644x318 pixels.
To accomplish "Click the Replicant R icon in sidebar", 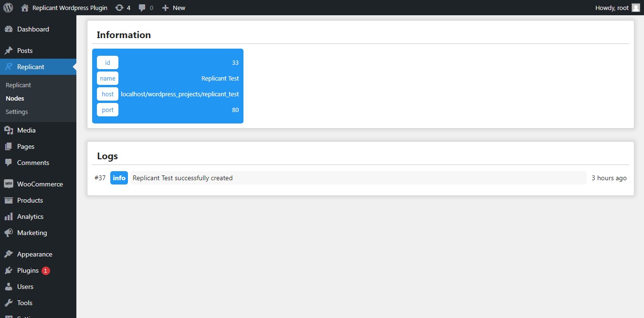I will pyautogui.click(x=9, y=67).
